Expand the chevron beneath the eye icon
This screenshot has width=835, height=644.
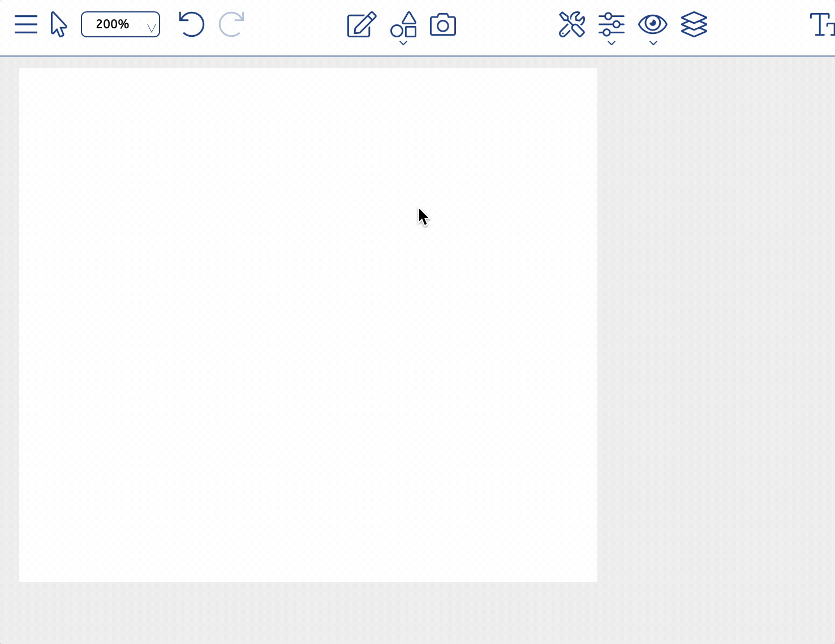[653, 43]
